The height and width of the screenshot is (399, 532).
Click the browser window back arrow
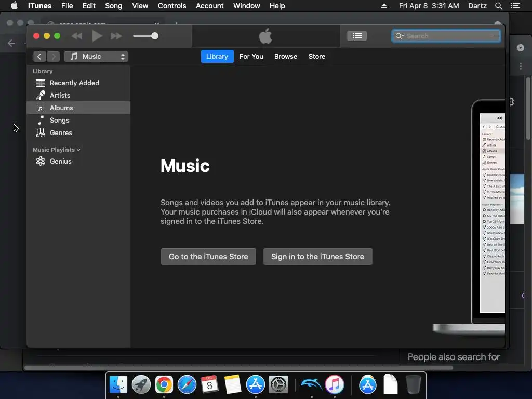[x=11, y=43]
